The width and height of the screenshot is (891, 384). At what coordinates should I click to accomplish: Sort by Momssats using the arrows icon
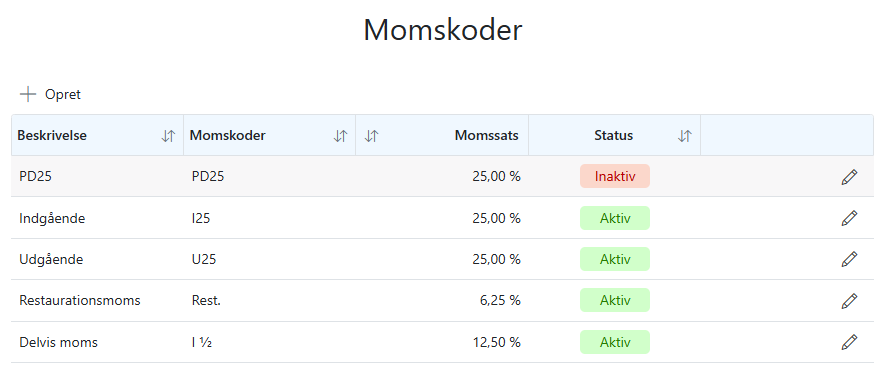click(371, 136)
